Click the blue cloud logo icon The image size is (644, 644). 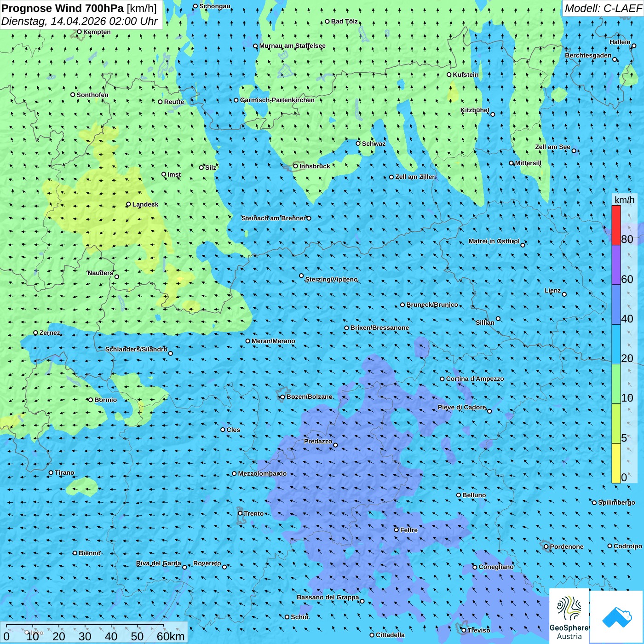(x=616, y=616)
